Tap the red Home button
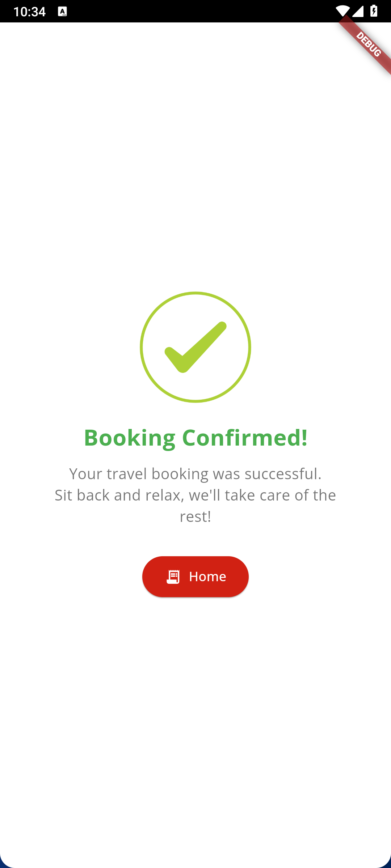The image size is (391, 868). [195, 576]
